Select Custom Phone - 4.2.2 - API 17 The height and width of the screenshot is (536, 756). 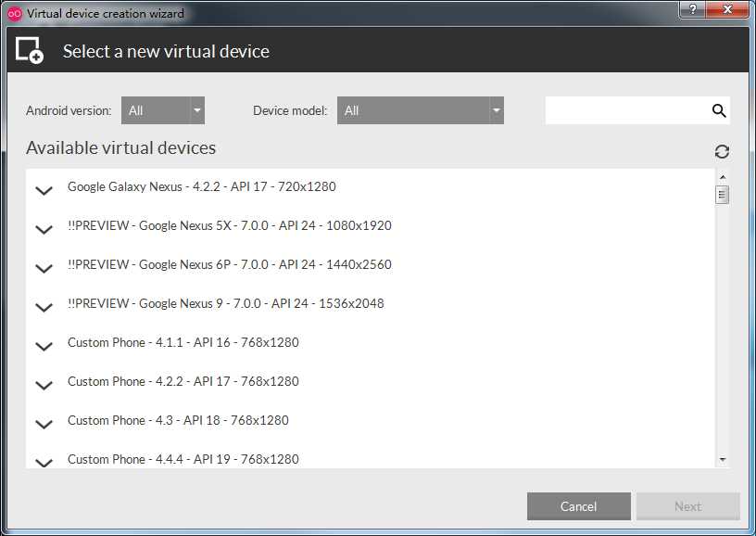pos(183,382)
